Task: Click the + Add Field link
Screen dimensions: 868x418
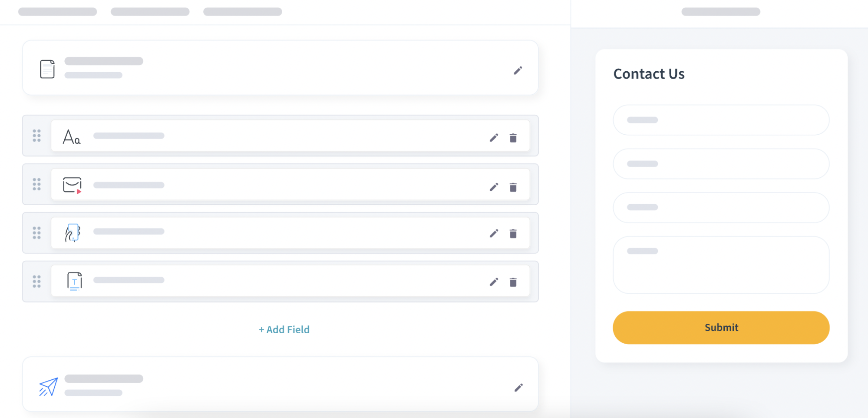Action: pyautogui.click(x=284, y=329)
